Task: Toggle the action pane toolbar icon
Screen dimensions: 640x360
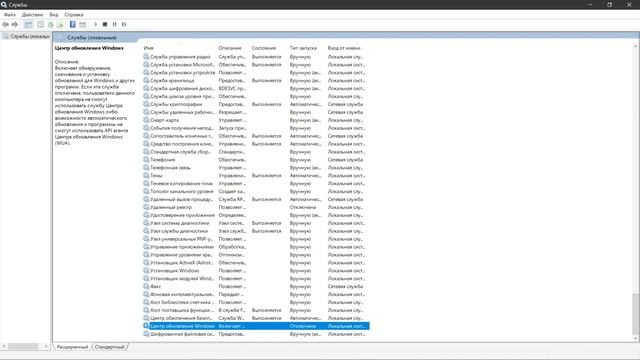Action: pyautogui.click(x=82, y=24)
